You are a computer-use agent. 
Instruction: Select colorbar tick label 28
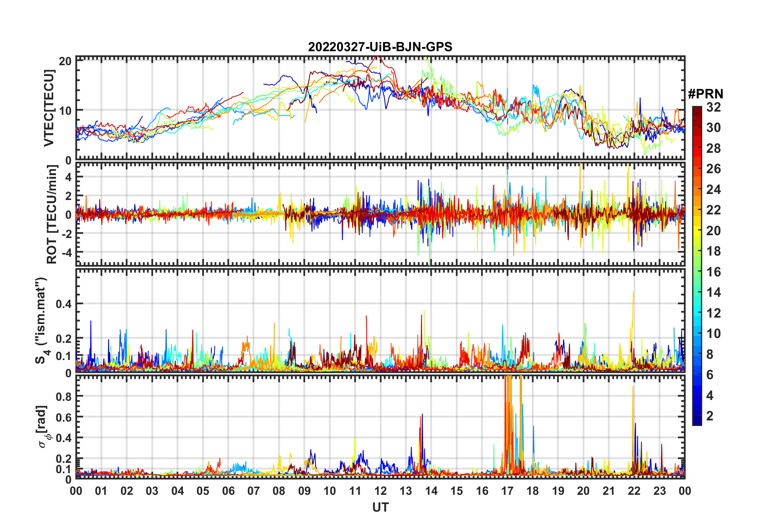pyautogui.click(x=713, y=148)
